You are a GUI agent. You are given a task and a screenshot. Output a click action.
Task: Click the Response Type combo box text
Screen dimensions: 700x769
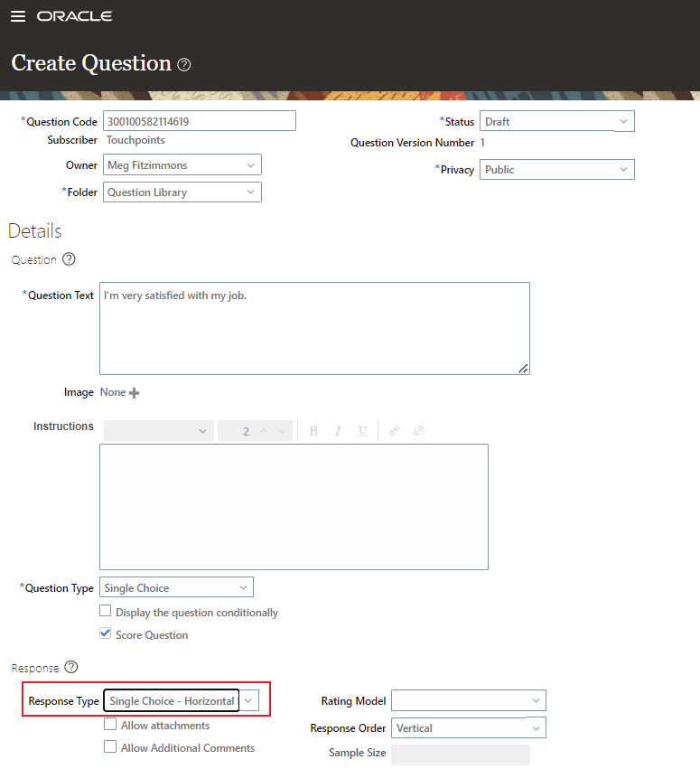coord(172,700)
